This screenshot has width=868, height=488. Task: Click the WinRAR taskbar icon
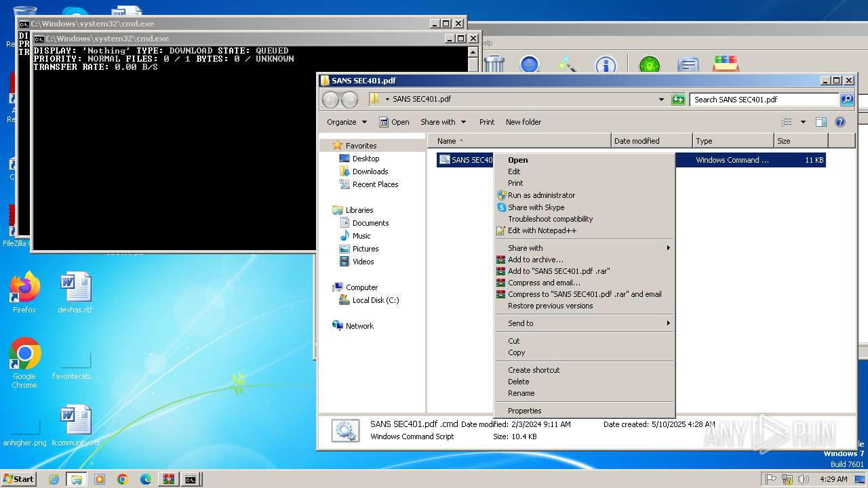(x=168, y=479)
